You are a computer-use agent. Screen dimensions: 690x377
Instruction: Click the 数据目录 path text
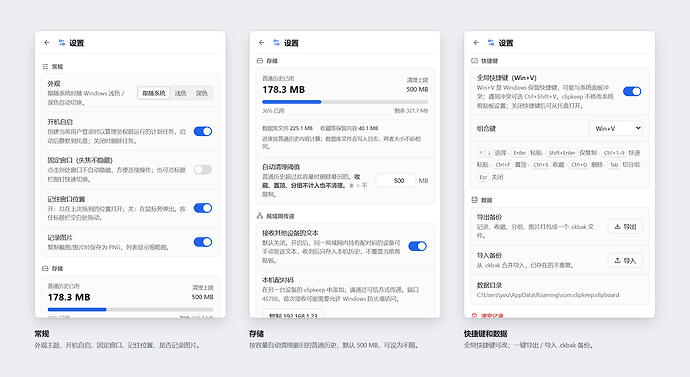[548, 295]
